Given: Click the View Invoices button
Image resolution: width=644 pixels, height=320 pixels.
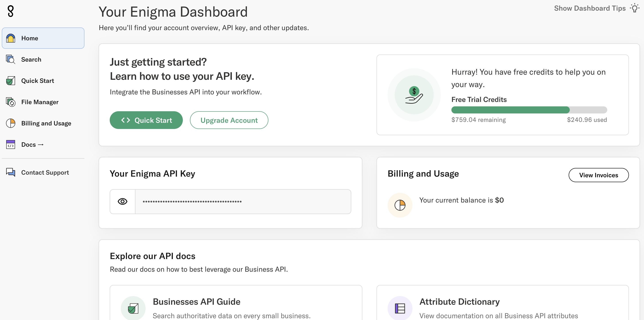Looking at the screenshot, I should [599, 175].
